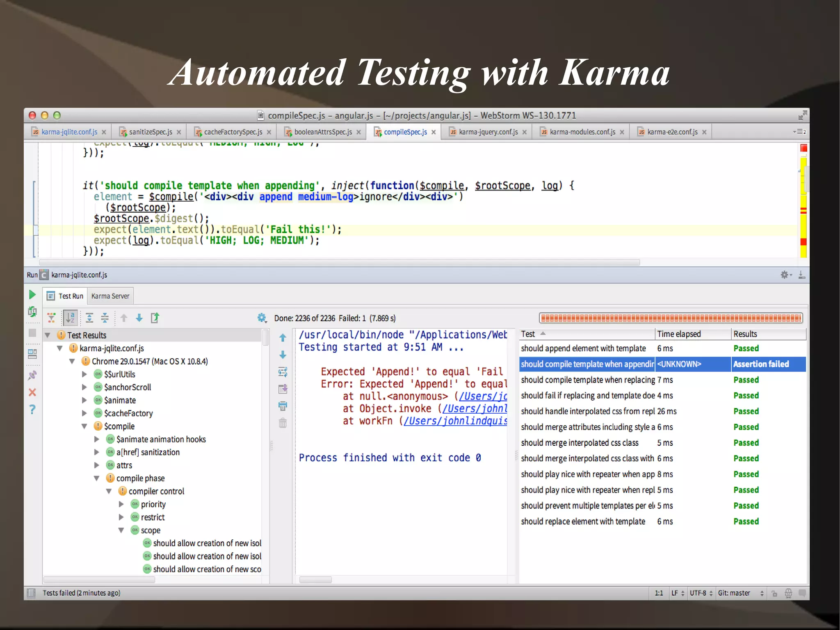Switch to the Karma Server tab
The width and height of the screenshot is (840, 630).
(x=110, y=296)
